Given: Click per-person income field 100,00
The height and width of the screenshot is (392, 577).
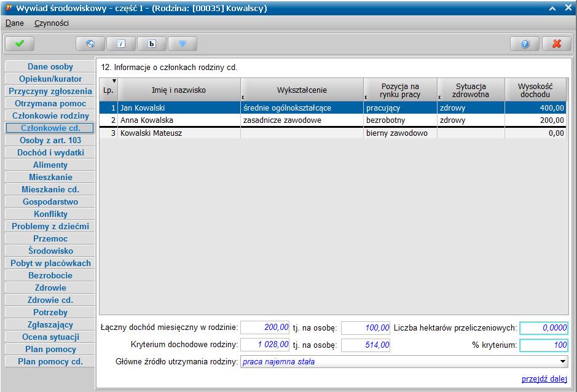Looking at the screenshot, I should pos(366,327).
